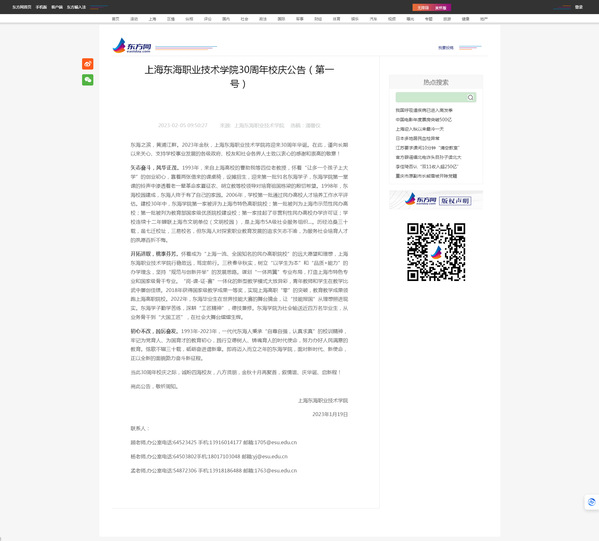Click the paragraph starting 东海之滨，黄浦江畔
Image resolution: width=599 pixels, height=541 pixels.
pos(239,149)
